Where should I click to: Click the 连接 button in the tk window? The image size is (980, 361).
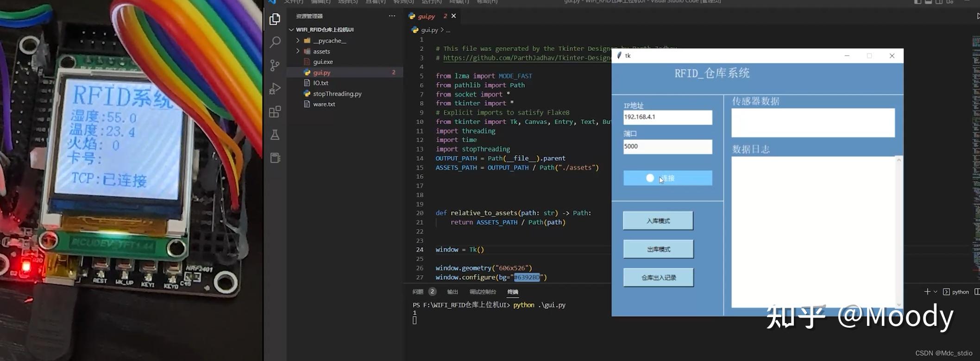[667, 178]
